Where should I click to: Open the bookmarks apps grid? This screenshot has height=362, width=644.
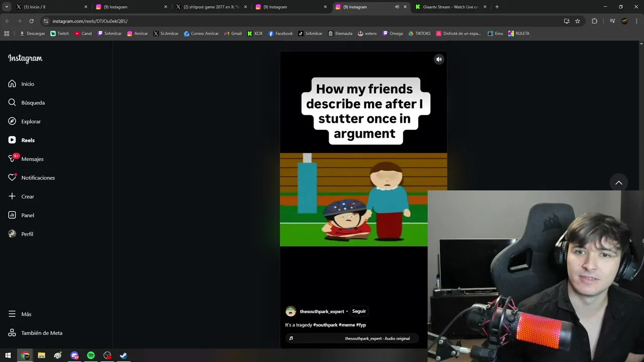coord(7,34)
